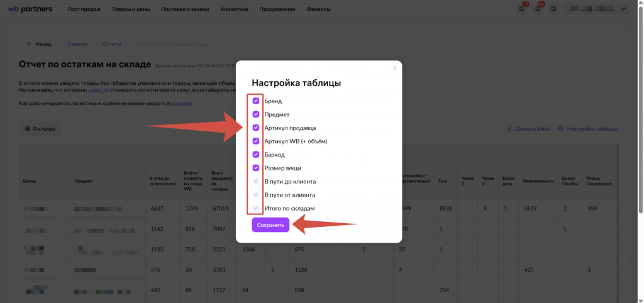Follow the Отчеты breadcrumb link
Viewport: 644px width, 303px height.
[111, 44]
